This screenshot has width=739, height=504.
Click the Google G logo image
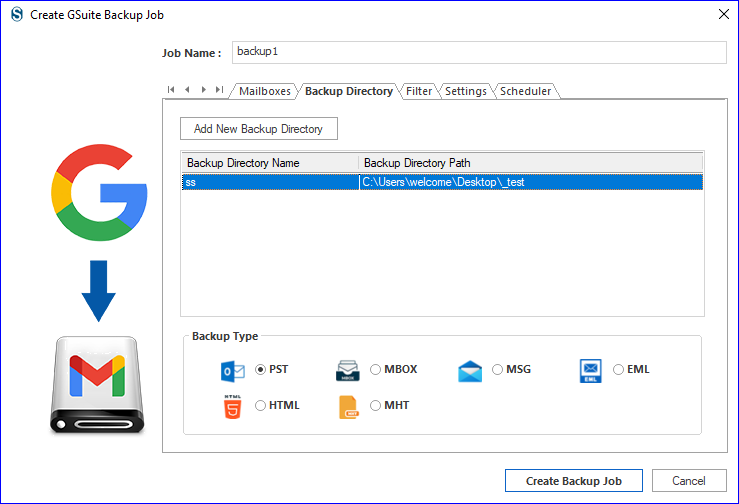click(x=99, y=192)
